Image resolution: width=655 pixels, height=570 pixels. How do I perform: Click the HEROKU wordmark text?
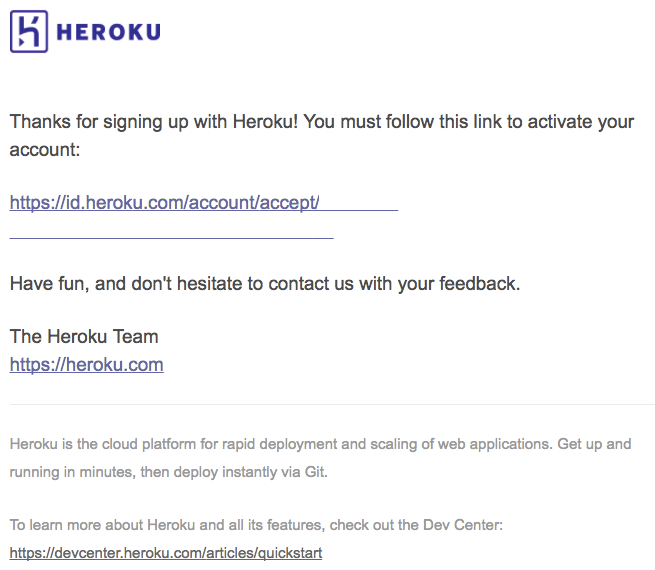click(x=109, y=32)
